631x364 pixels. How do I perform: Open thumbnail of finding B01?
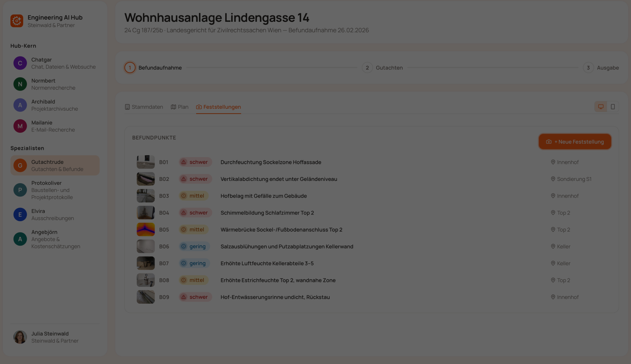(x=146, y=162)
